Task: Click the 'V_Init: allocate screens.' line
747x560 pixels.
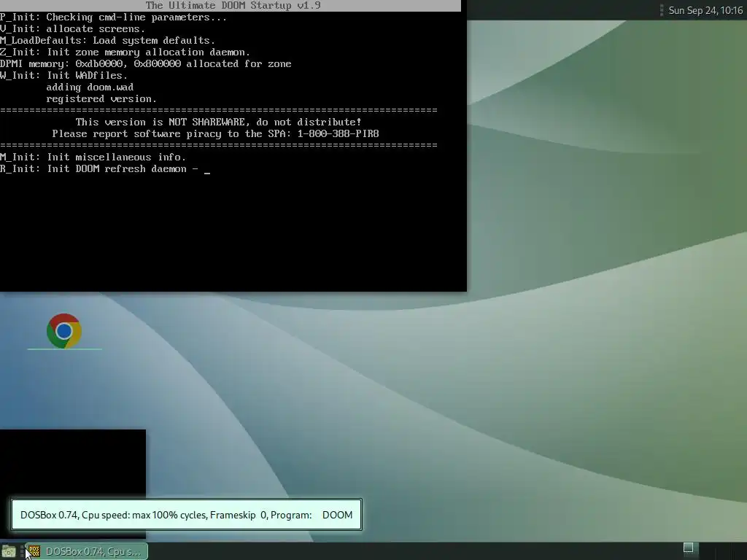Action: click(x=72, y=28)
